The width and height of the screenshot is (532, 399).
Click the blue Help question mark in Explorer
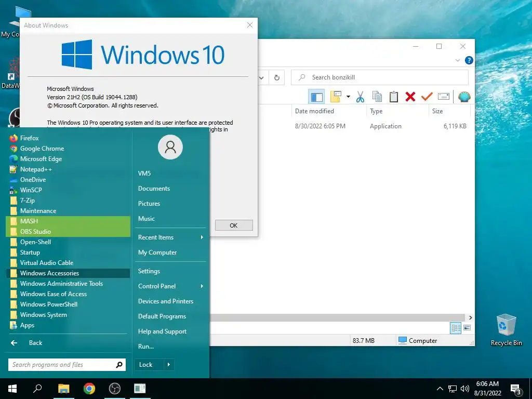click(x=469, y=60)
